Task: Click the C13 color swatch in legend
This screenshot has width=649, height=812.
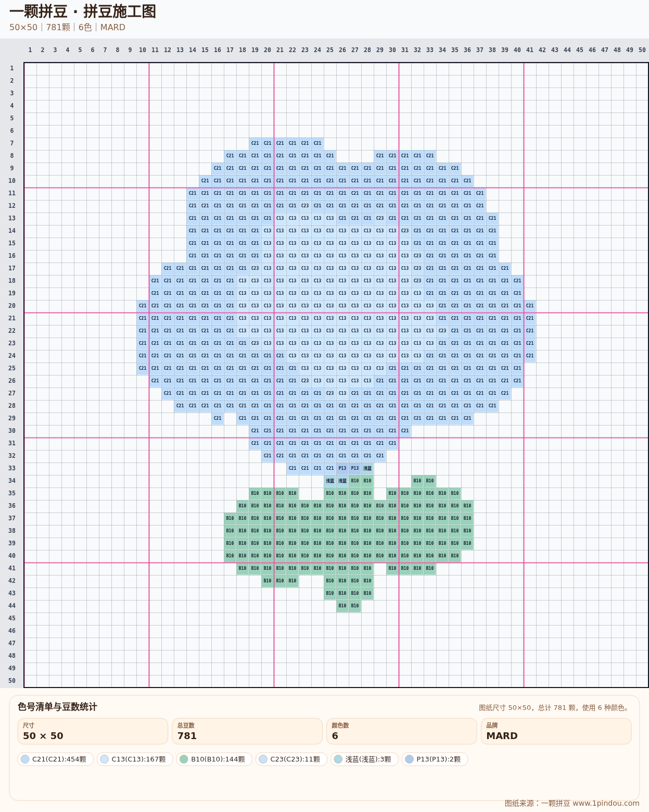Action: 104,759
